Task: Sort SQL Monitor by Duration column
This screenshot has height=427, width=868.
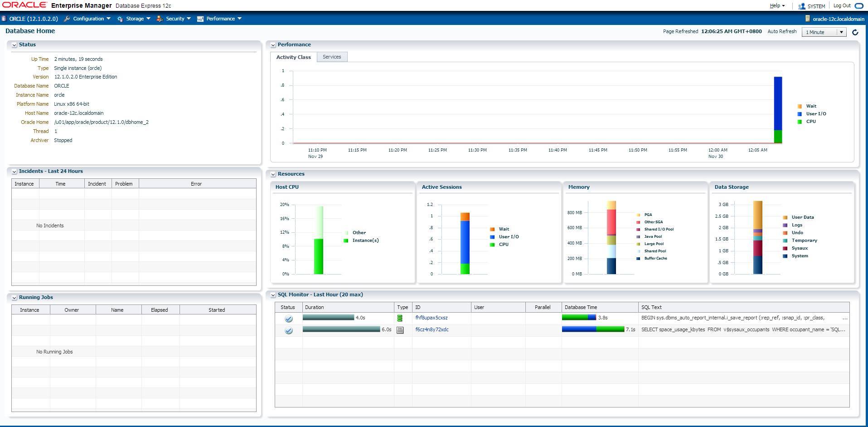Action: coord(348,307)
